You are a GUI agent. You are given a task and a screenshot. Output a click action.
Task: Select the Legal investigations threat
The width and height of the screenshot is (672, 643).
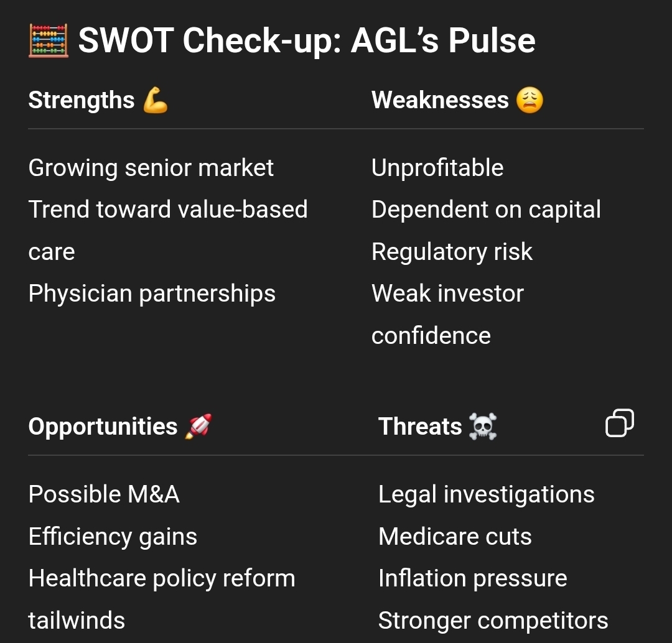click(487, 494)
